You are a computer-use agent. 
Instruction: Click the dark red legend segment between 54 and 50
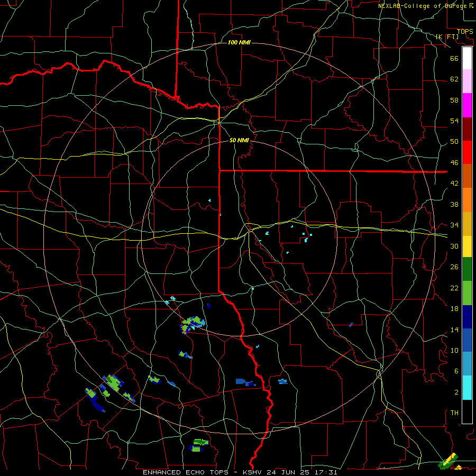[467, 129]
